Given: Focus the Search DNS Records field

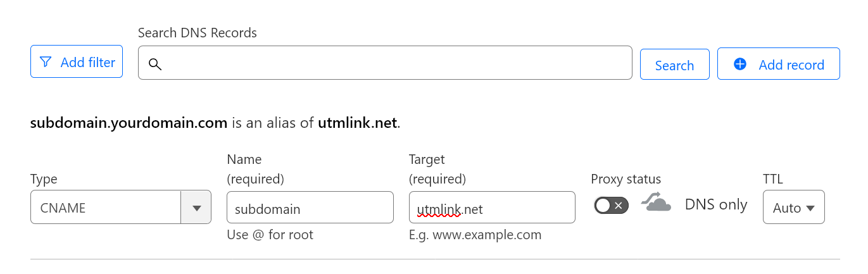Looking at the screenshot, I should (x=393, y=63).
